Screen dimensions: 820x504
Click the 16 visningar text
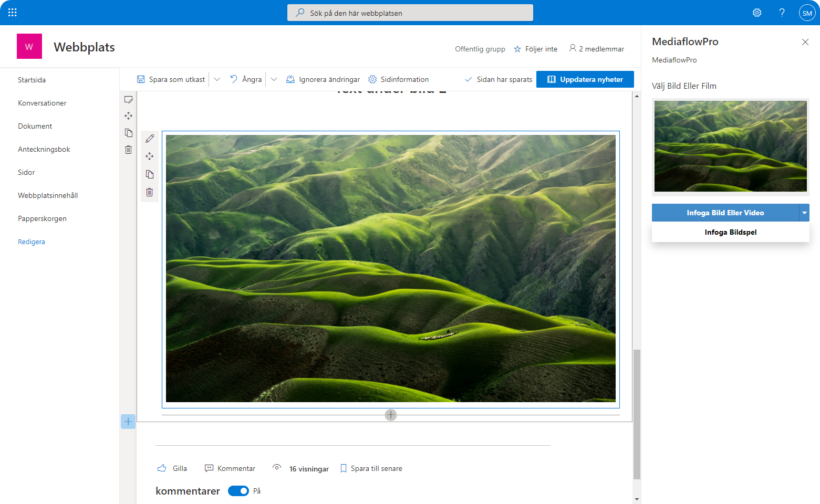[x=309, y=469]
